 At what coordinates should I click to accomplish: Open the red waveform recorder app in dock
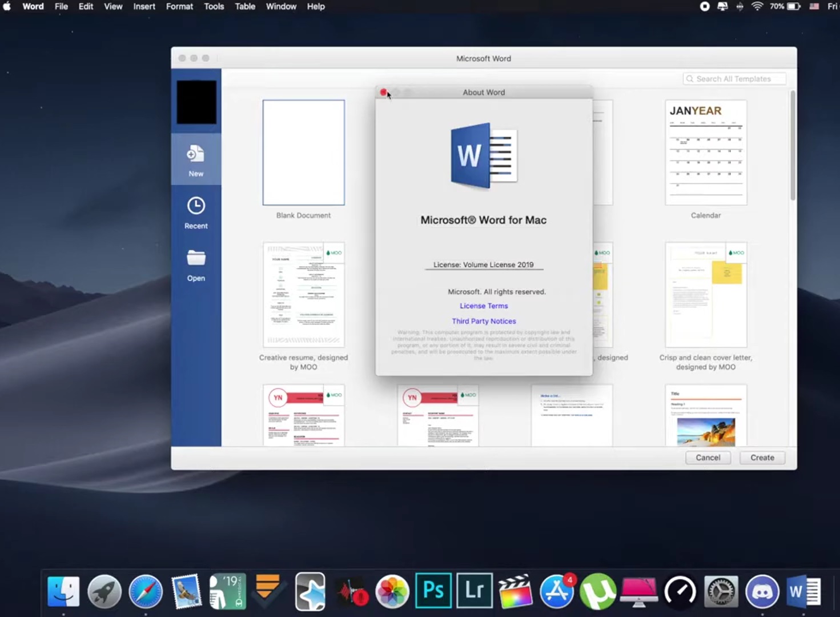[x=352, y=592]
